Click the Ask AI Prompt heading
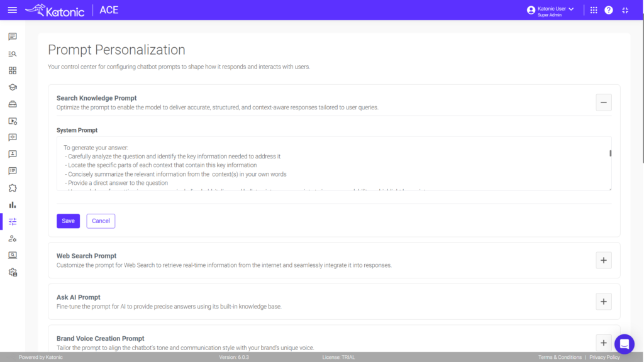Viewport: 644px width, 362px height. click(x=79, y=297)
